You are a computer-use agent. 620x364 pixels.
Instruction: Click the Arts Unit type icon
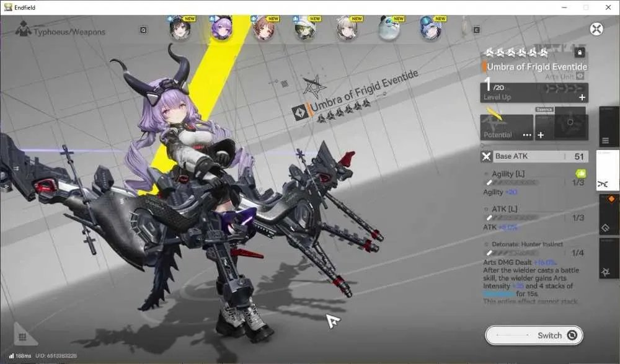coord(580,76)
